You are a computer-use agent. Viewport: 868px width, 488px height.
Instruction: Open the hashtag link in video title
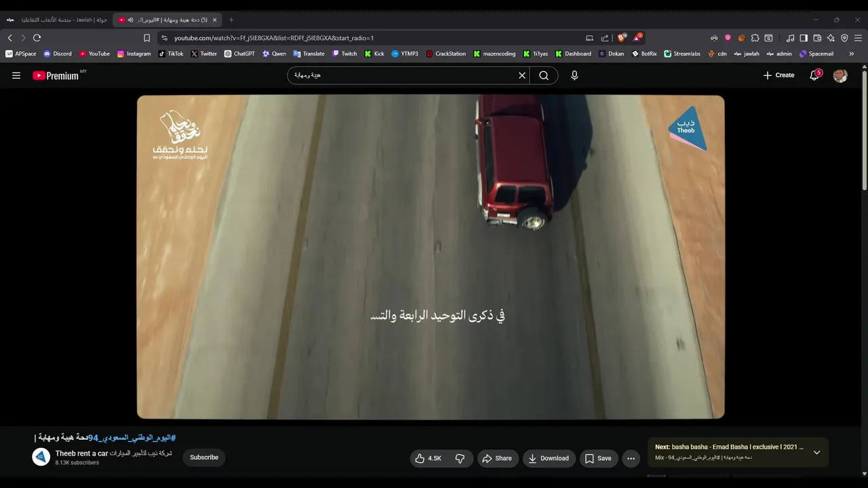pos(132,438)
